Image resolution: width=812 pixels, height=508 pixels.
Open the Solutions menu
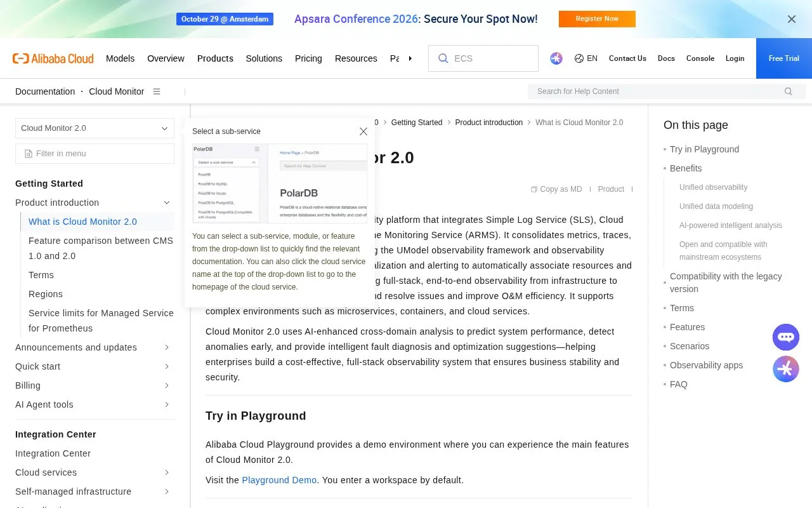[x=264, y=58]
